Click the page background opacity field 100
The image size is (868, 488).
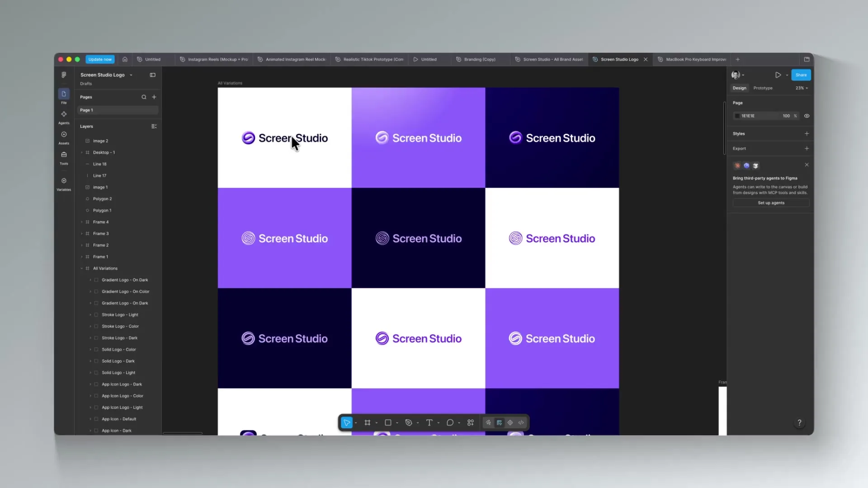tap(786, 116)
